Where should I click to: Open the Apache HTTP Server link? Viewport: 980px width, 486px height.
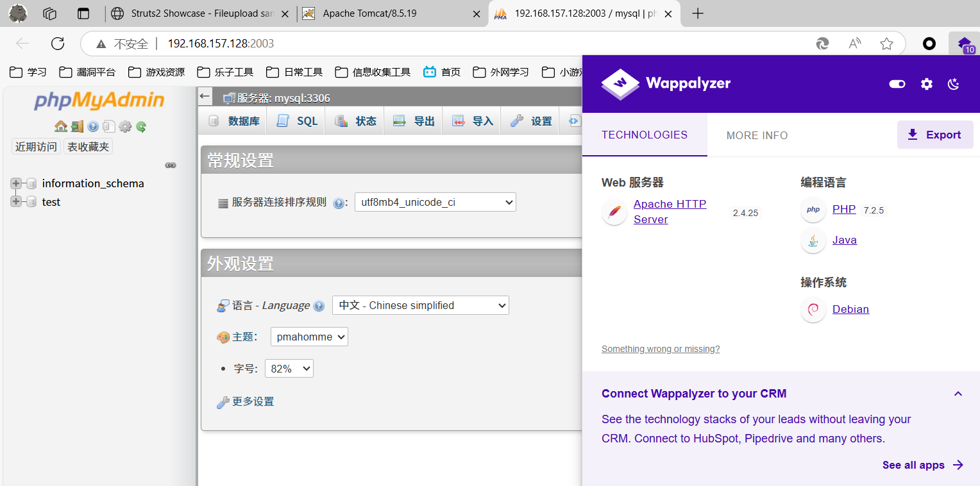tap(670, 212)
